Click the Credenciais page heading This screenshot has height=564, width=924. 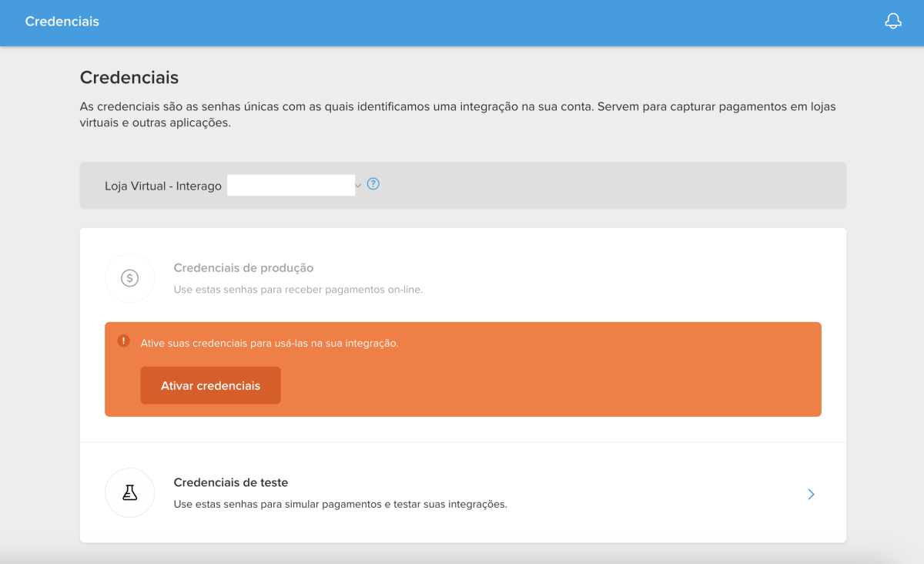129,78
